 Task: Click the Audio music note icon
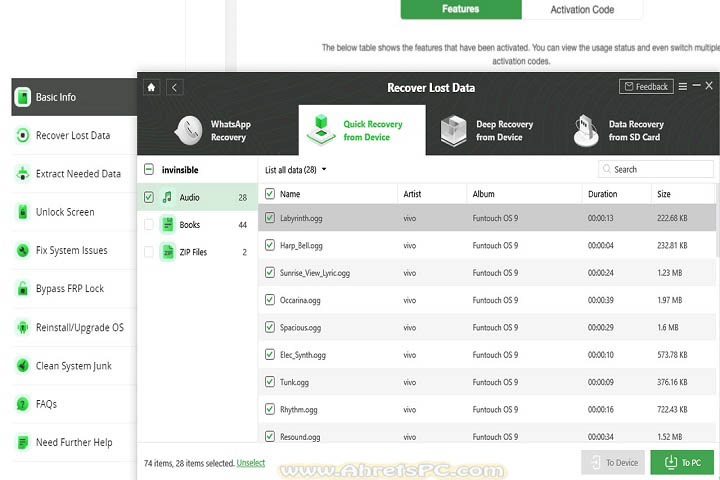(x=168, y=197)
